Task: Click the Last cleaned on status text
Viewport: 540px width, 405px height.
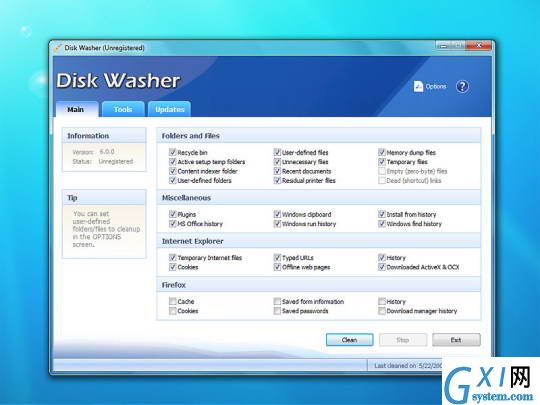Action: (408, 366)
